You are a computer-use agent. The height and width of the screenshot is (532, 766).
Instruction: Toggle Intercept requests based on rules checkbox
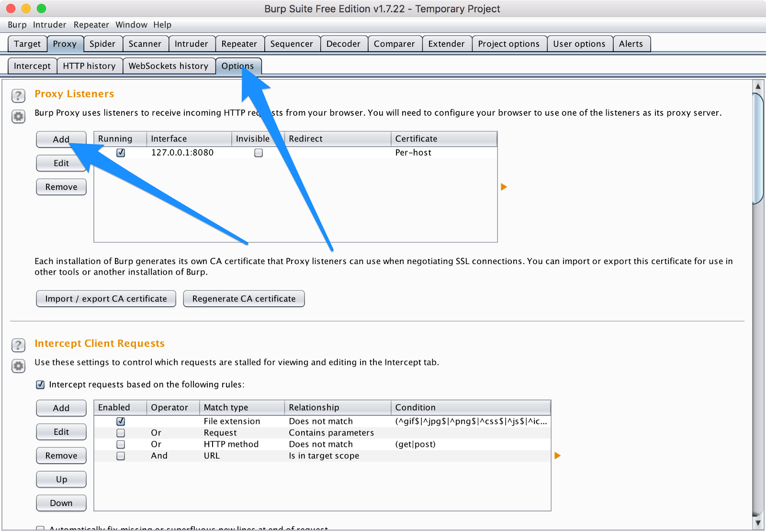pos(40,385)
